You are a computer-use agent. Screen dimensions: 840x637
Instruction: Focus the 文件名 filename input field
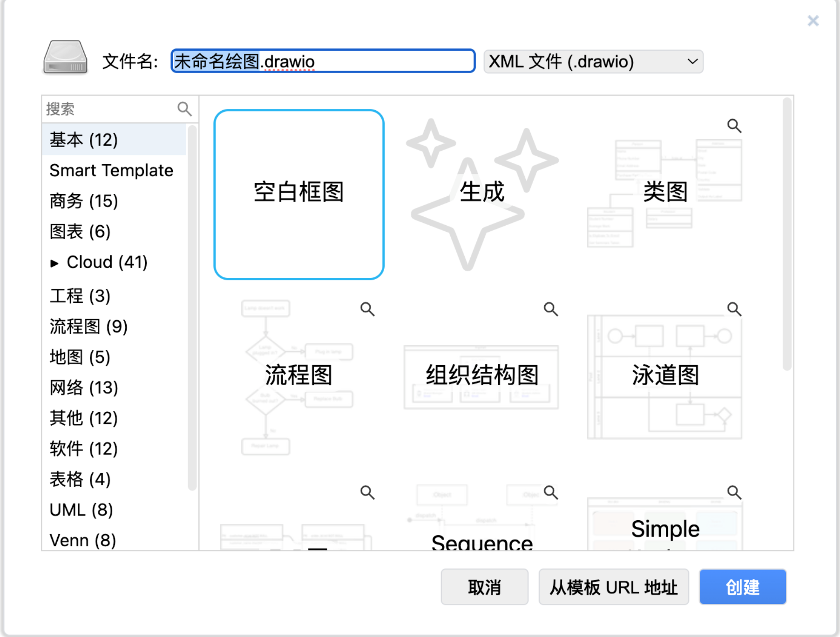coord(322,61)
